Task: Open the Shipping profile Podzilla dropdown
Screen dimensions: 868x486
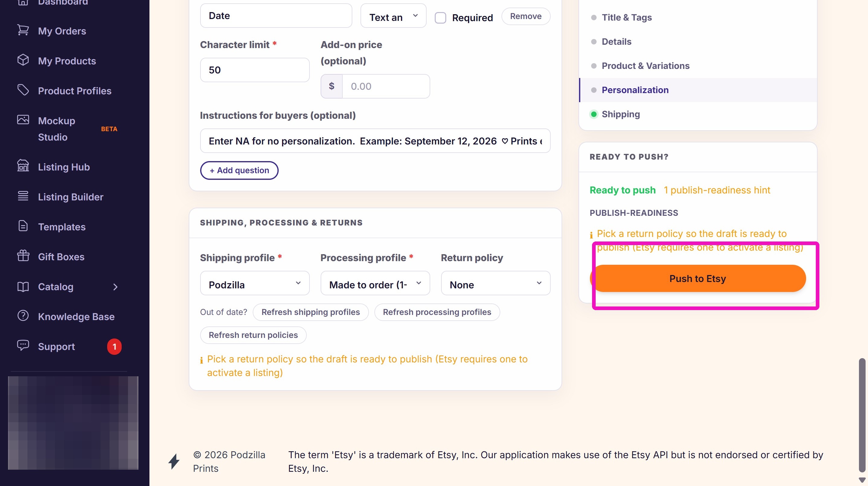Action: [255, 283]
